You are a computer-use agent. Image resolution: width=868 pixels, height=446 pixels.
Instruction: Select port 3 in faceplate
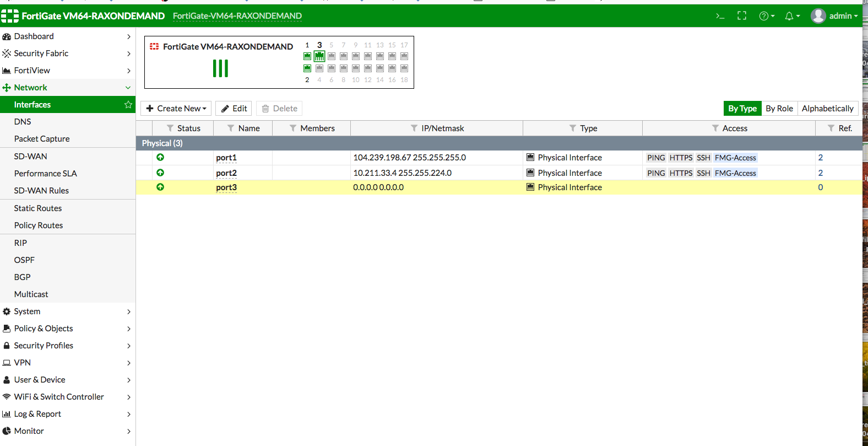319,56
